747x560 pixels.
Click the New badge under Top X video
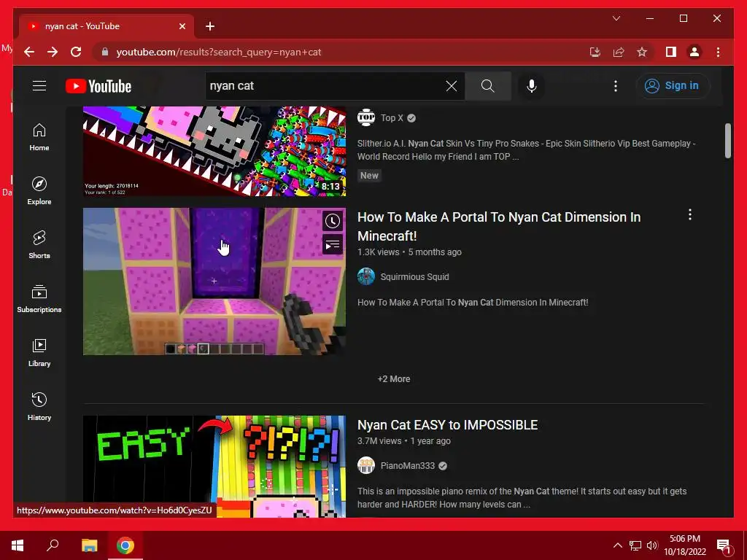tap(369, 175)
